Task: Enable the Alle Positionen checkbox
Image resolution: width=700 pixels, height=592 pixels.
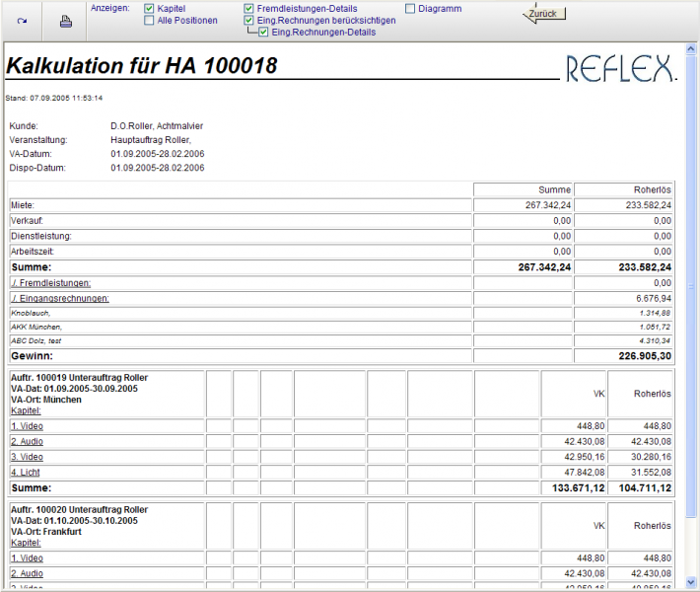Action: [x=149, y=20]
